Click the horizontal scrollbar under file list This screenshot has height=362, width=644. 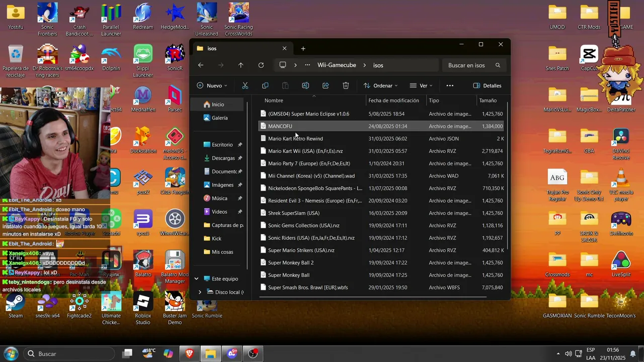click(x=372, y=297)
